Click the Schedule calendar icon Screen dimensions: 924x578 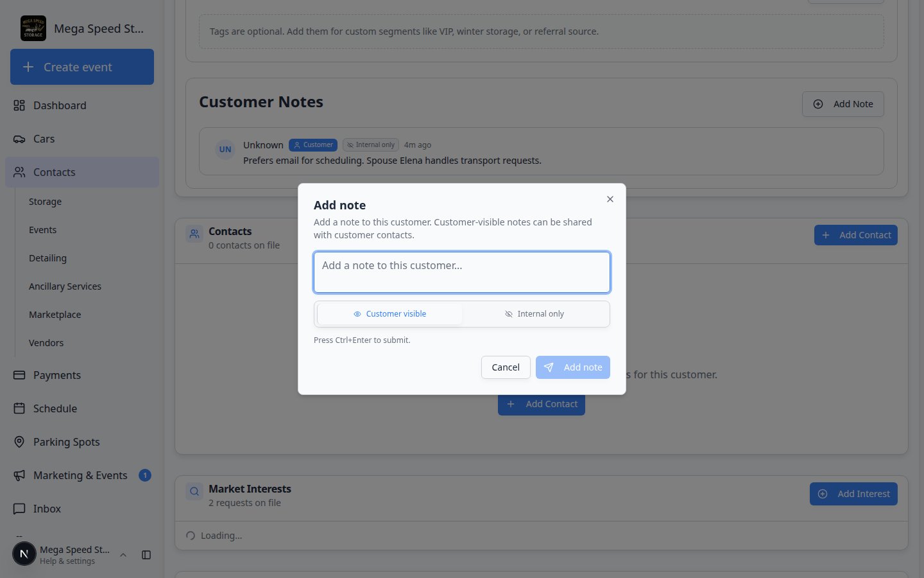19,408
